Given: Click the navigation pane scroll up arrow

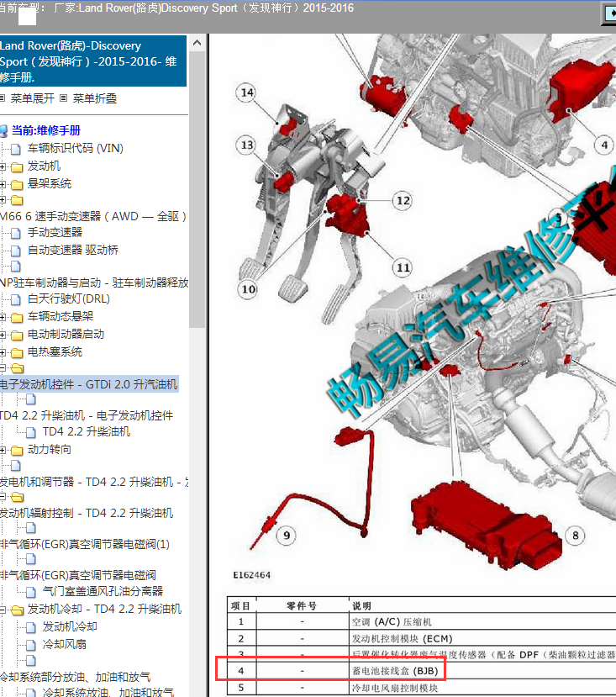Looking at the screenshot, I should (x=197, y=43).
